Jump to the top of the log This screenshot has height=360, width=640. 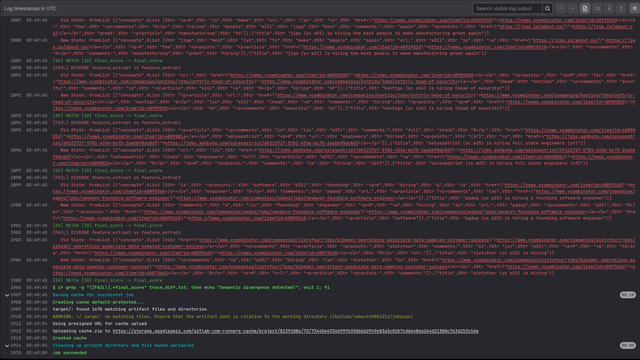(609, 9)
